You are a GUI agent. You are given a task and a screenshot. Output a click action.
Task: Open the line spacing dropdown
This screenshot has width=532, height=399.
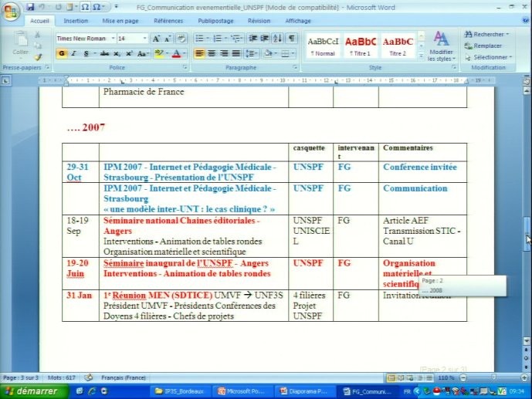[x=252, y=53]
